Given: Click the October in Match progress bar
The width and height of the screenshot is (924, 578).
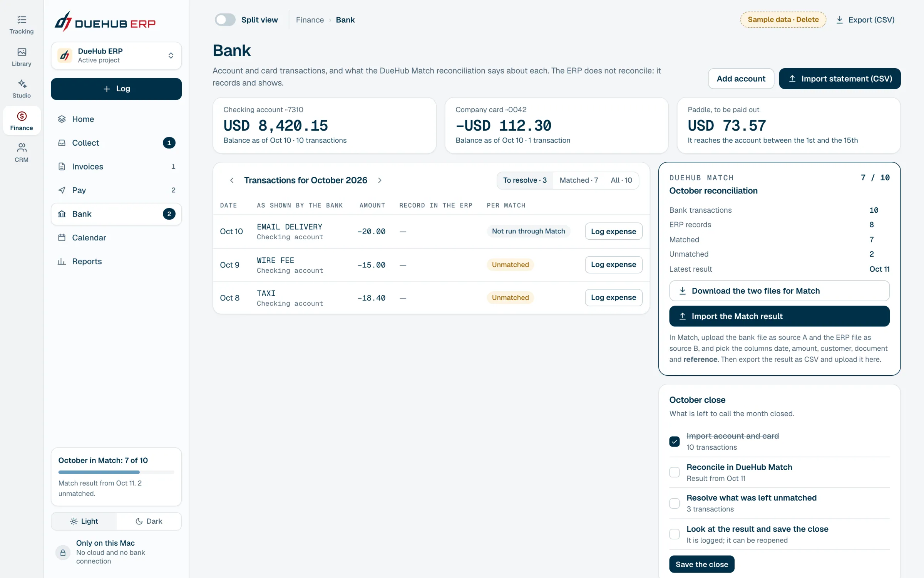Looking at the screenshot, I should click(116, 472).
